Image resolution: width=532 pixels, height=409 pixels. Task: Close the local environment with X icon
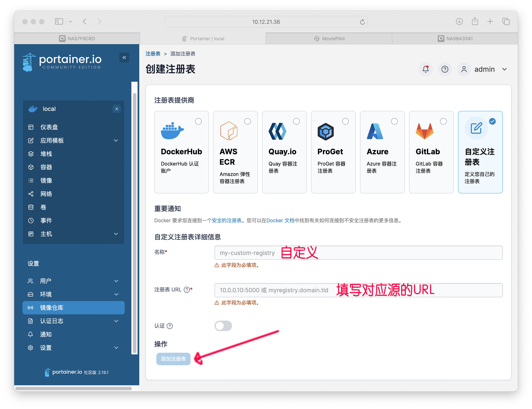click(117, 109)
